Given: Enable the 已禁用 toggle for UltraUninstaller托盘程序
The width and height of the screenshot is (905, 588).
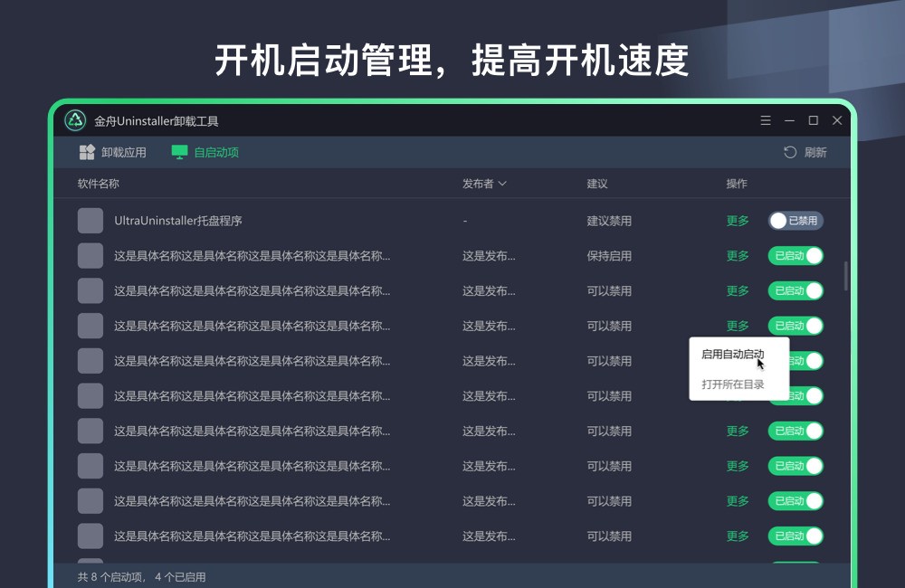Looking at the screenshot, I should [x=795, y=220].
